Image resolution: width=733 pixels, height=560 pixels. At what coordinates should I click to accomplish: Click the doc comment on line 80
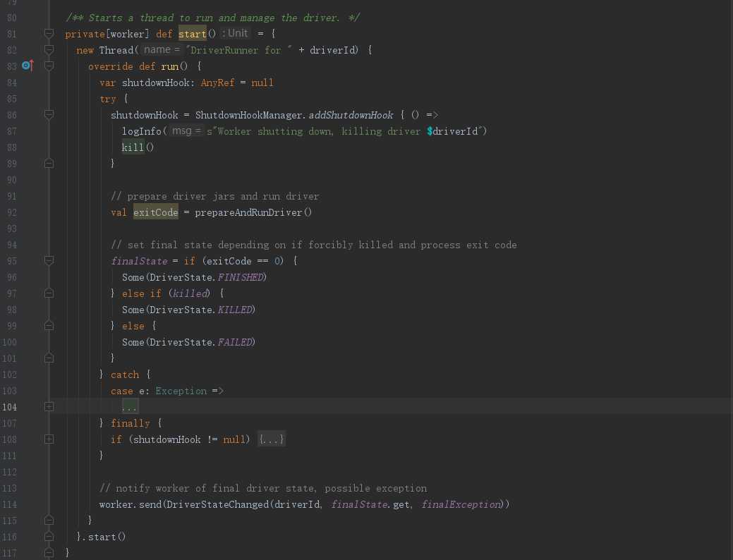[x=212, y=18]
